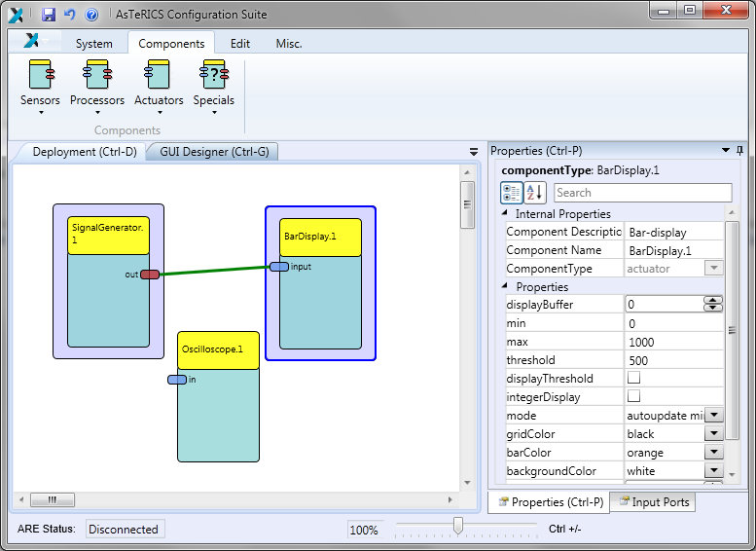756x551 pixels.
Task: Click the property grid scrollbar thumb
Action: pos(732,331)
